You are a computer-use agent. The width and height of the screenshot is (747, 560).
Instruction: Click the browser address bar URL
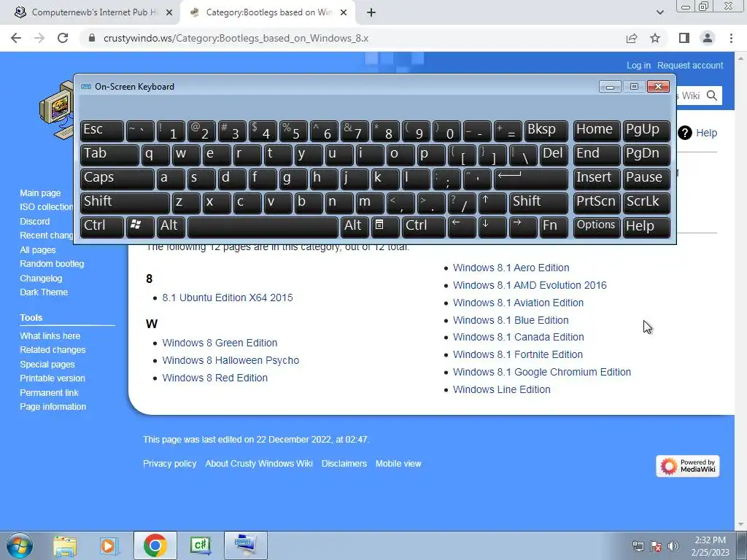[x=236, y=38]
